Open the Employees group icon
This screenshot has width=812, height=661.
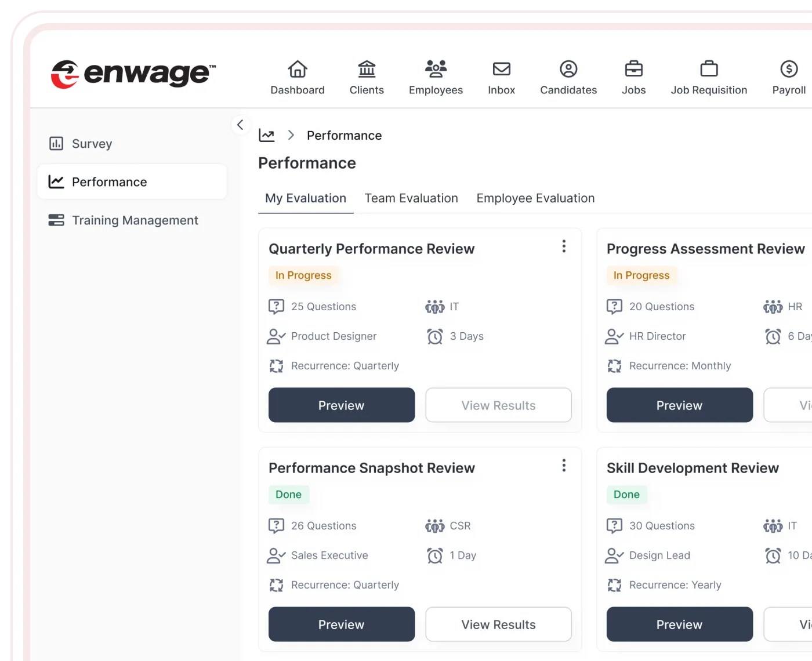(436, 70)
